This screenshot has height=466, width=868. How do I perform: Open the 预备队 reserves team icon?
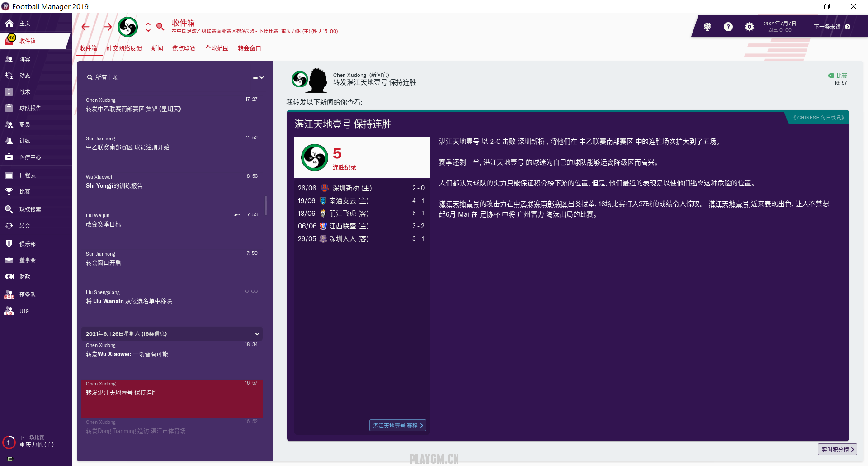pyautogui.click(x=9, y=295)
